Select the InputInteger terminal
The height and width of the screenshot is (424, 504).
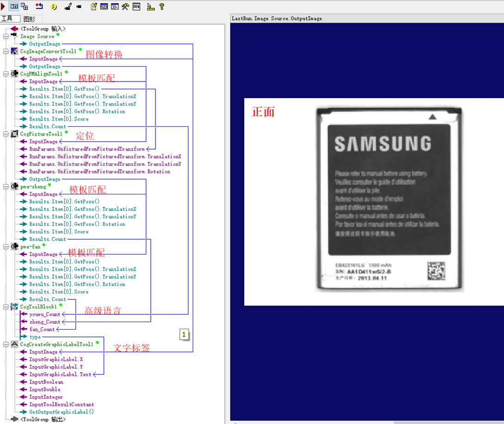tap(46, 397)
